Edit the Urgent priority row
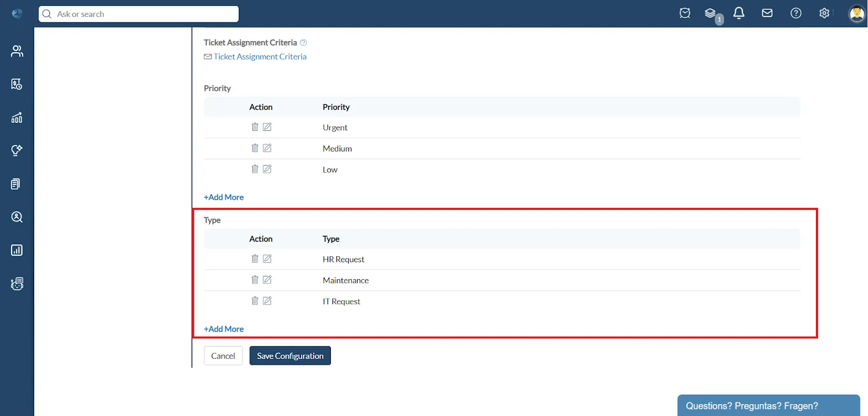This screenshot has height=416, width=868. (267, 127)
